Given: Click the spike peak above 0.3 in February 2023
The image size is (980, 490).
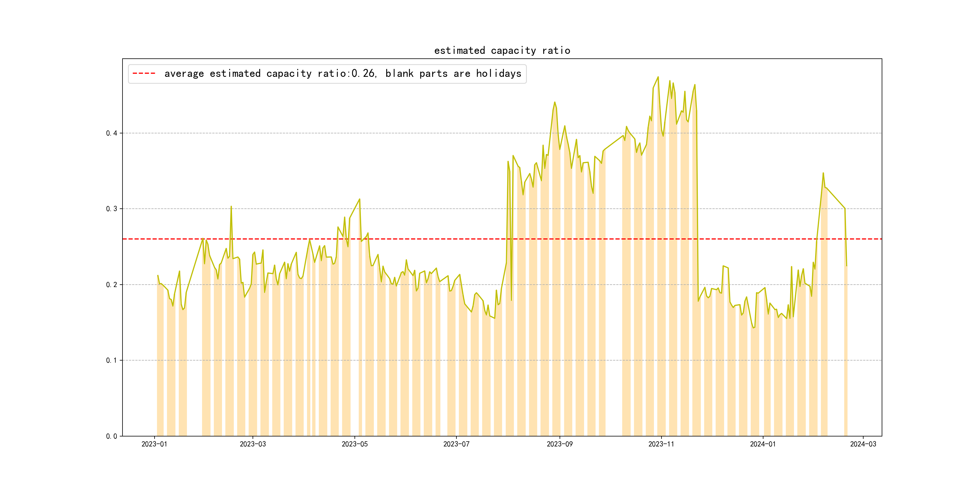Looking at the screenshot, I should [231, 207].
